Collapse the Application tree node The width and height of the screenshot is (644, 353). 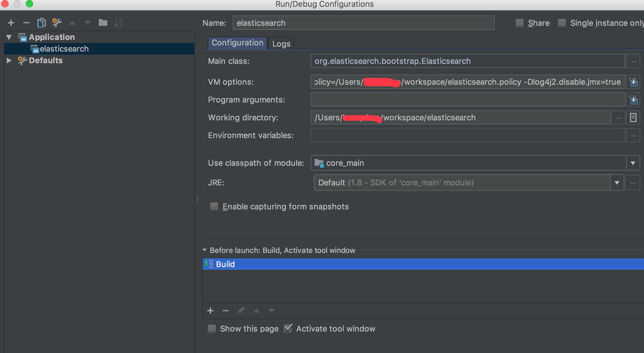point(9,37)
